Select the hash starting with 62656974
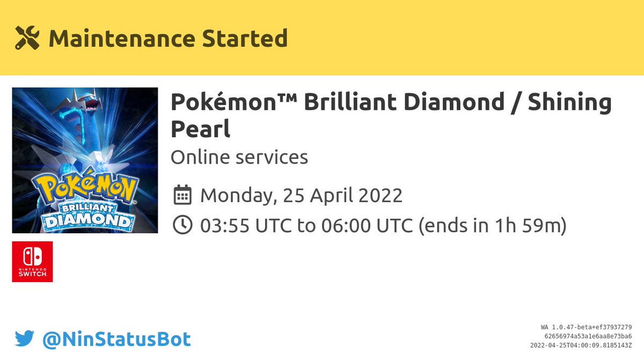 588,336
